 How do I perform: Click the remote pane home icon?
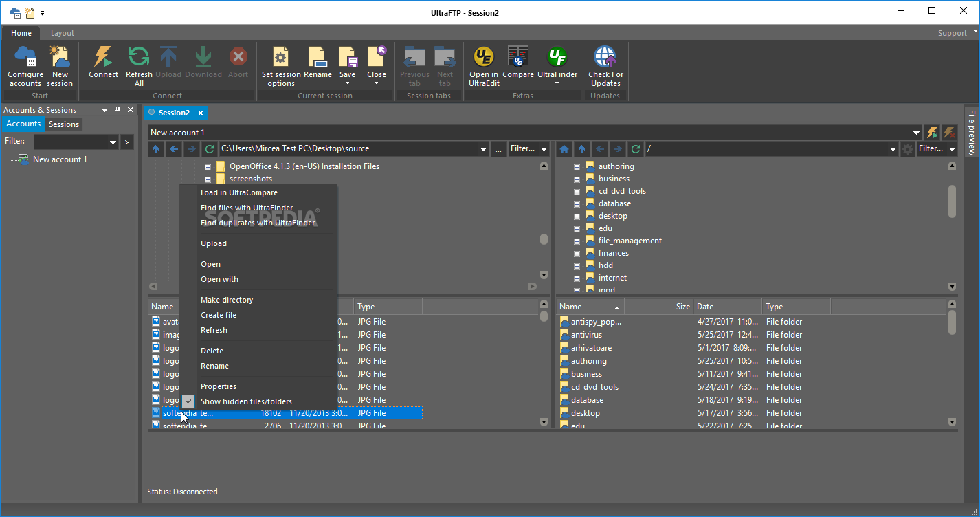[564, 148]
